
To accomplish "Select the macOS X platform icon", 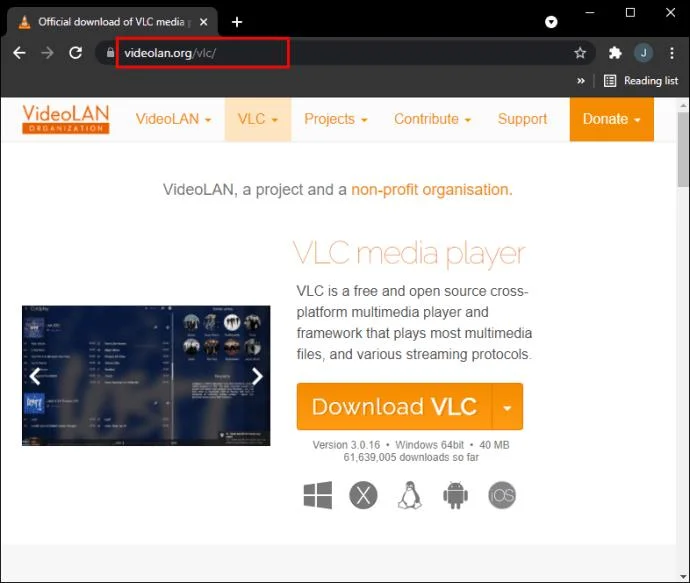I will coord(363,495).
